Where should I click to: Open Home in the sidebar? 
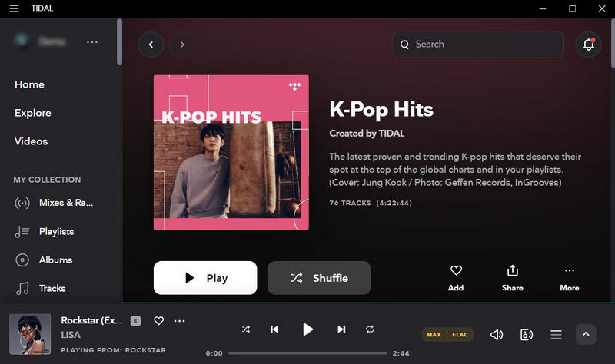29,84
